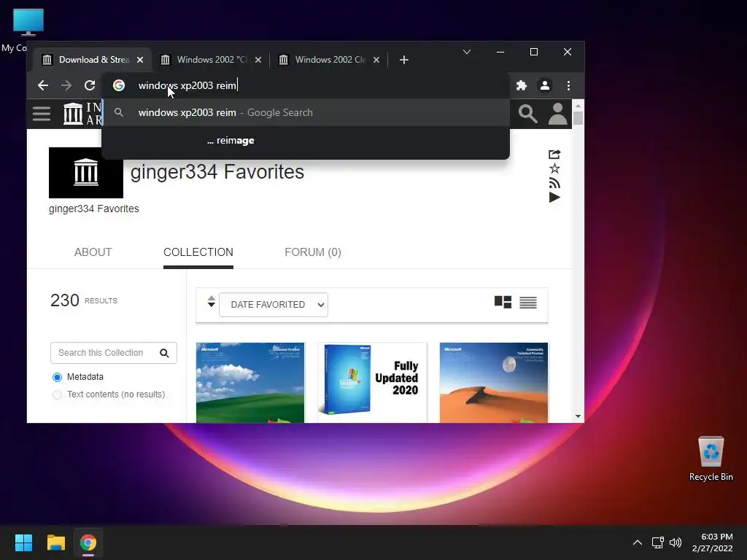The height and width of the screenshot is (560, 747).
Task: Select the Recycle Bin desktop icon
Action: 711,459
